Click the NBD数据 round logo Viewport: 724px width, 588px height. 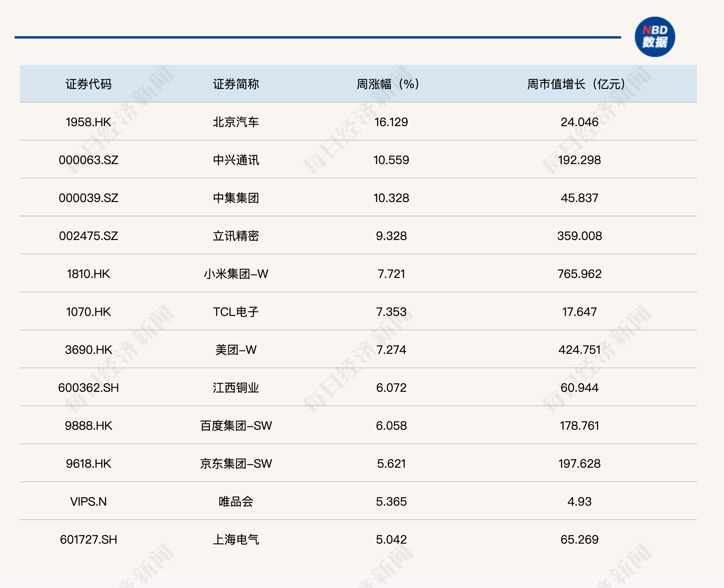654,36
